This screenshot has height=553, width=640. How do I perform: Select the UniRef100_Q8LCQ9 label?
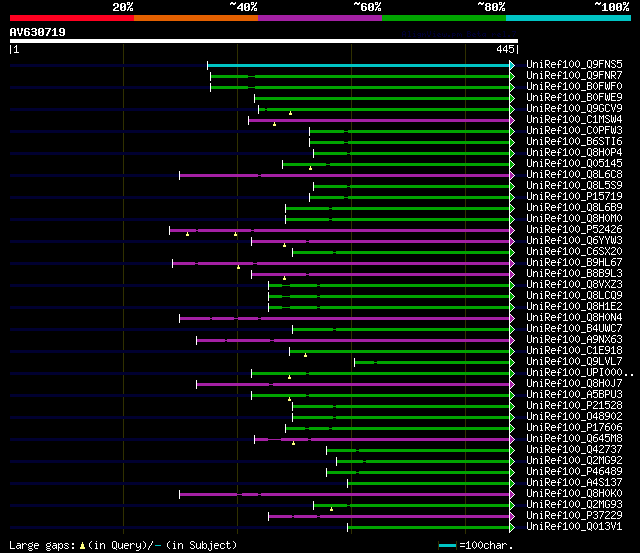point(574,295)
